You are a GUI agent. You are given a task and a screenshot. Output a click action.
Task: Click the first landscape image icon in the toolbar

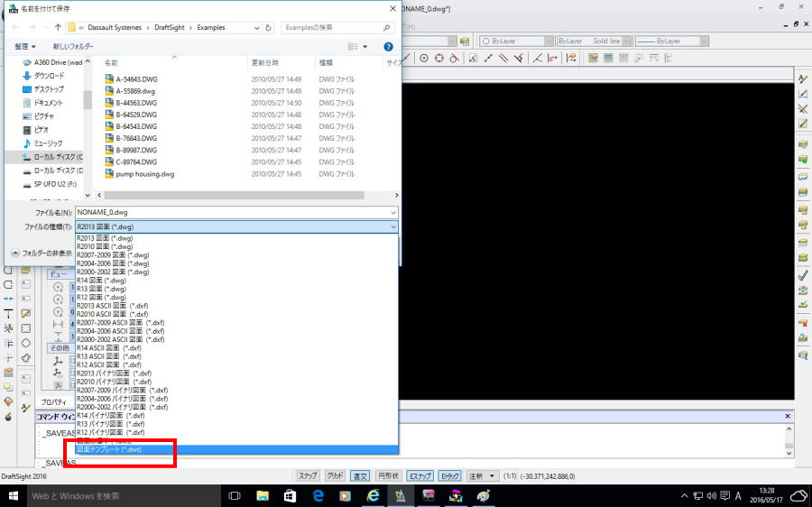tap(593, 58)
